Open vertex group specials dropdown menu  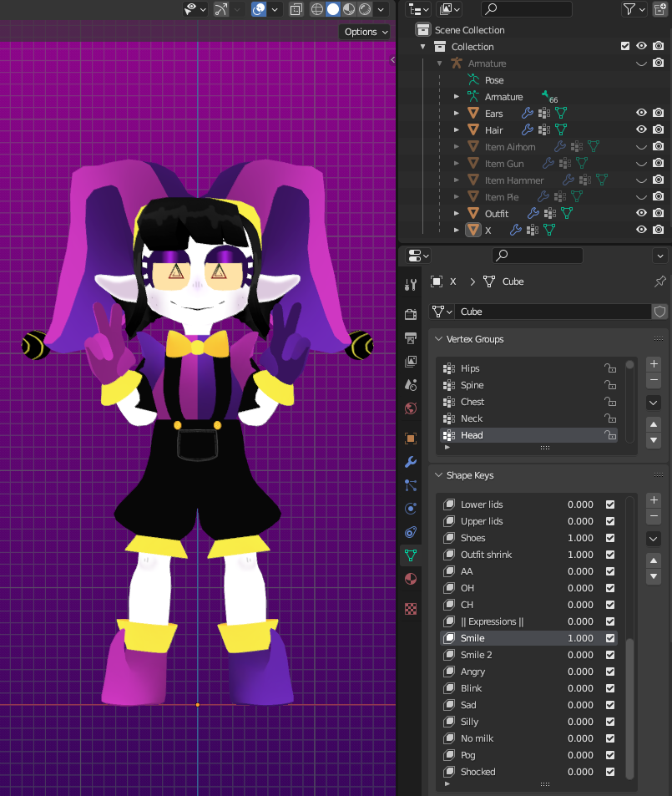coord(654,403)
